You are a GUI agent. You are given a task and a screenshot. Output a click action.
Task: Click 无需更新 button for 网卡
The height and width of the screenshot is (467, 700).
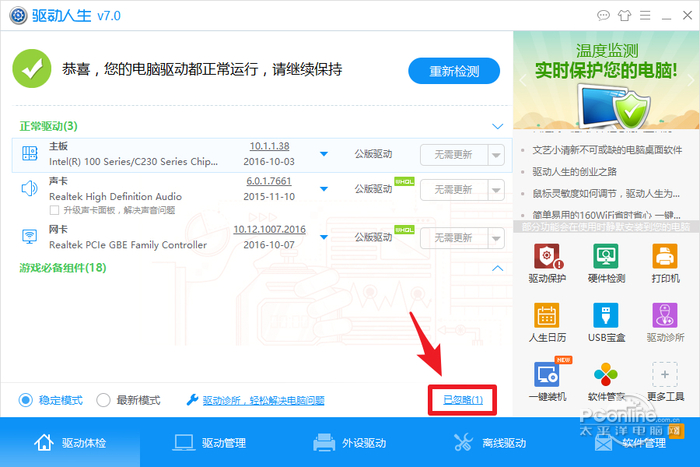(454, 238)
